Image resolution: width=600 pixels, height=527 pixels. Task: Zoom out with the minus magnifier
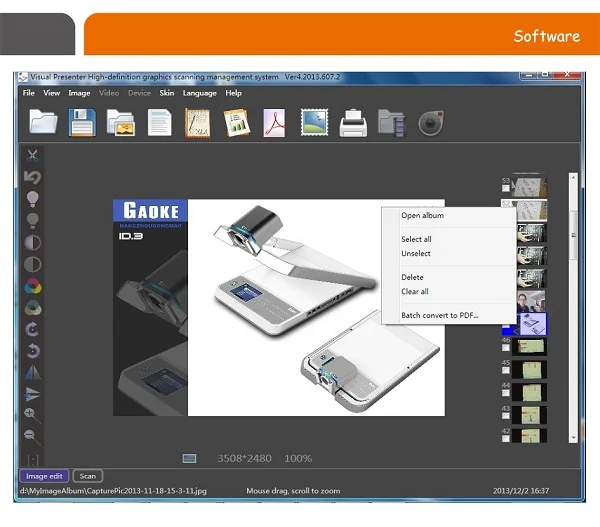pos(32,437)
